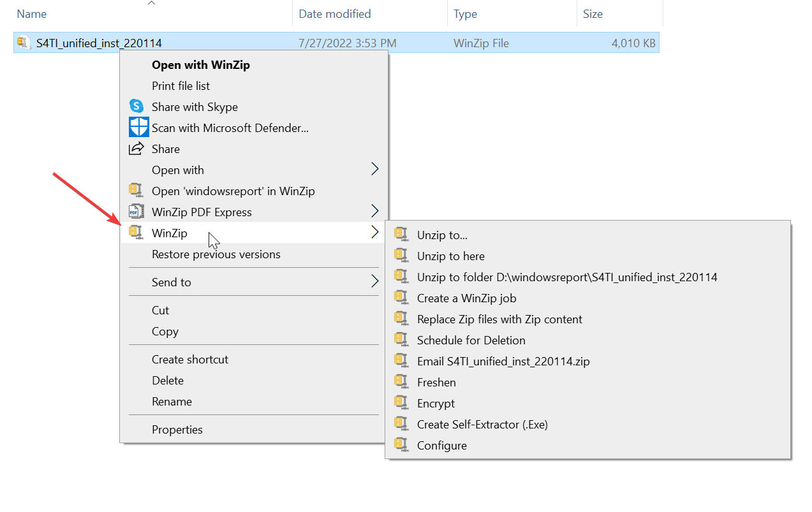Click the Skype icon beside Share with Skype
Viewport: 812px width, 512px height.
[x=137, y=106]
